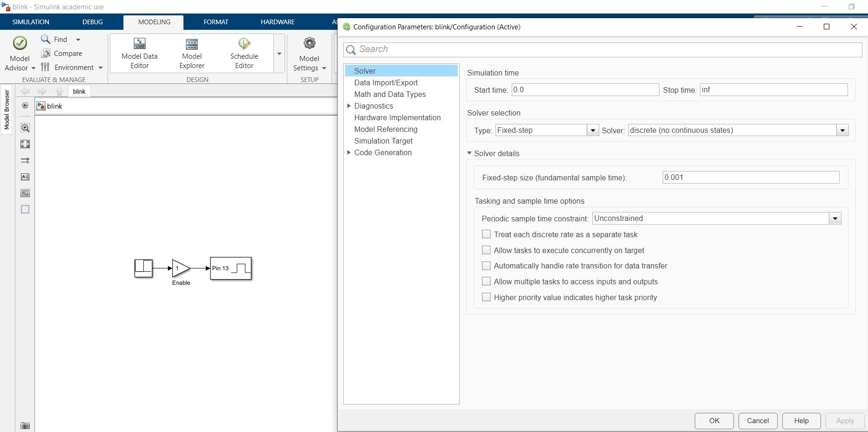Select the Pulse Generator block
This screenshot has height=432, width=868.
point(143,268)
